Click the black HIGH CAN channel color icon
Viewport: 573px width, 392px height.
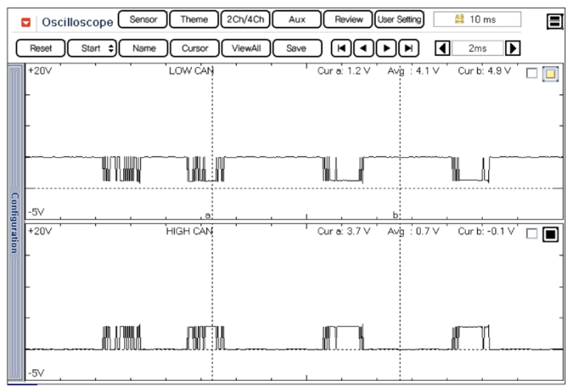549,234
